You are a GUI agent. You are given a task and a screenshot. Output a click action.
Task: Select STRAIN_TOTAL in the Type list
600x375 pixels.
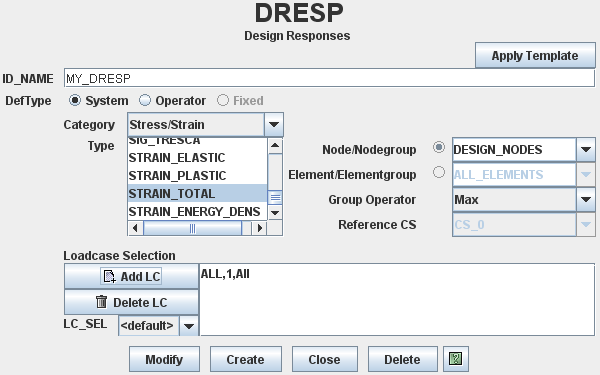[197, 194]
